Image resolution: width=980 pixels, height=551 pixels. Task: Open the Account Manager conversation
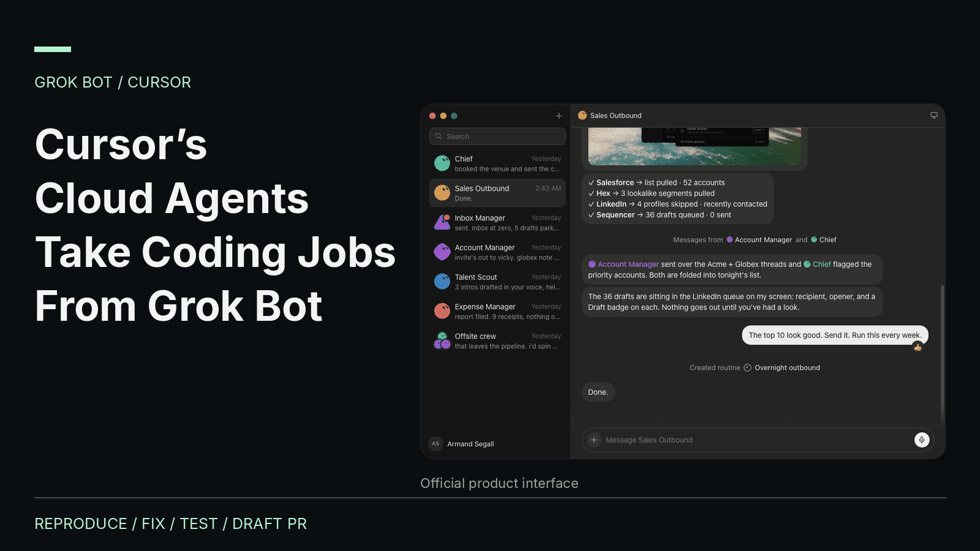pyautogui.click(x=497, y=252)
